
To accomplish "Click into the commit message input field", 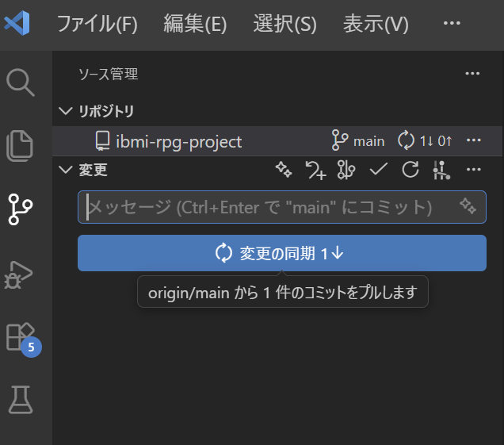I will pos(262,208).
